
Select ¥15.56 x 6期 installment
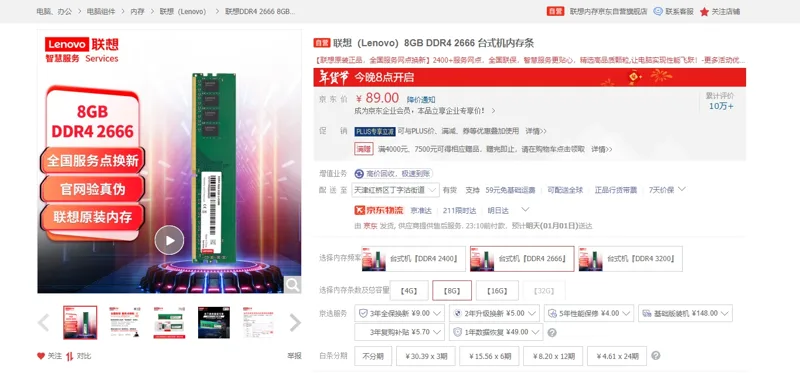tap(489, 356)
